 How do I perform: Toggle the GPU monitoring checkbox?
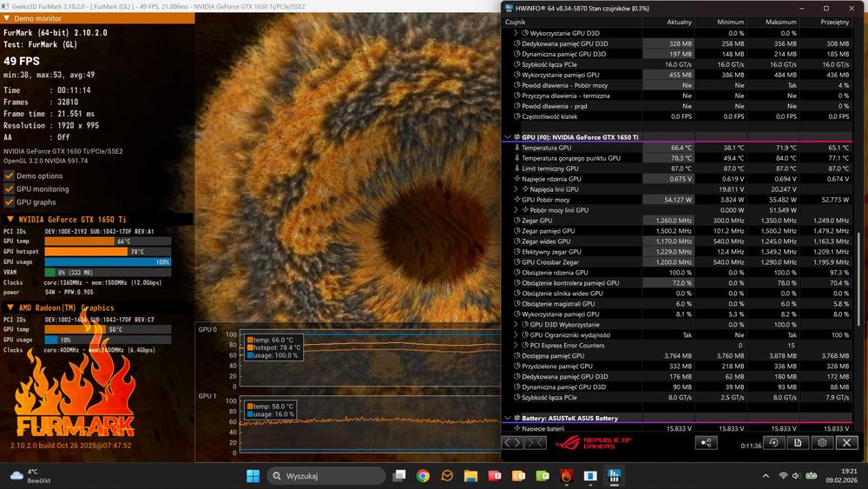(x=10, y=188)
